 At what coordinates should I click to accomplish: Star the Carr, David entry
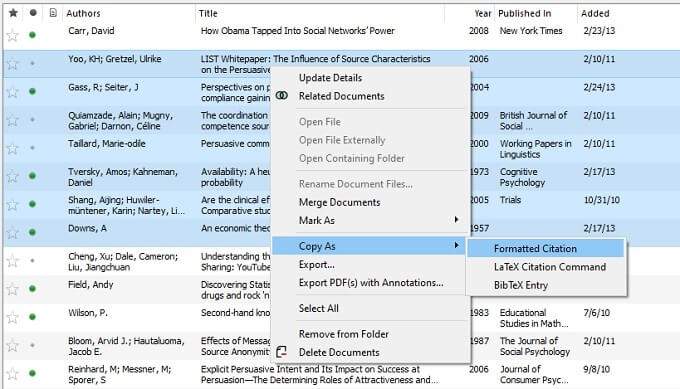pyautogui.click(x=13, y=35)
